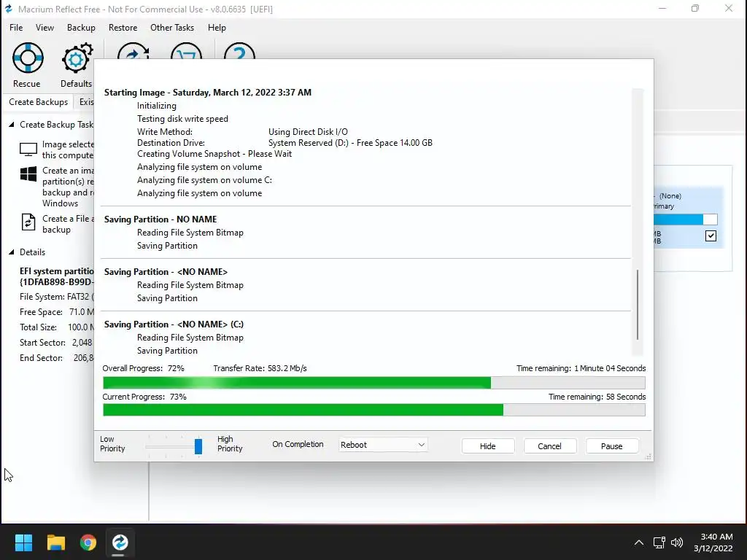747x560 pixels.
Task: Open the Other Tasks menu
Action: 172,28
